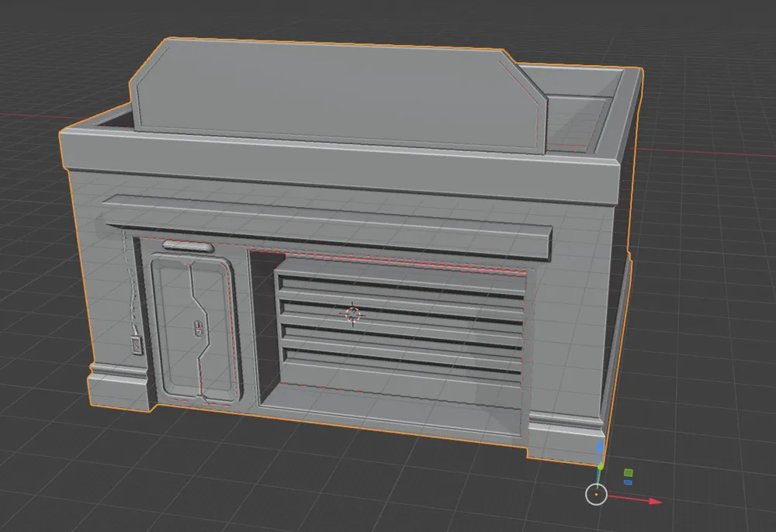Click the door handle latch on the door
The height and width of the screenshot is (532, 776).
(x=197, y=328)
